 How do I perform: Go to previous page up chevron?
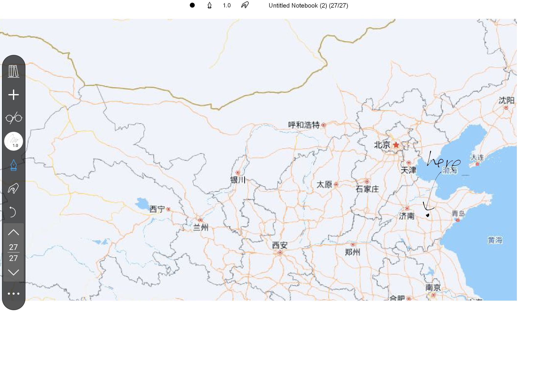pyautogui.click(x=13, y=232)
